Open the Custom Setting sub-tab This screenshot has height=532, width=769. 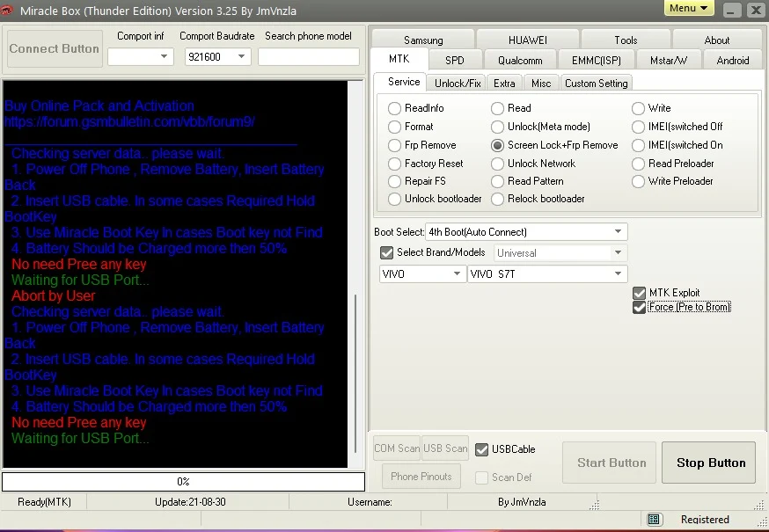click(x=596, y=83)
